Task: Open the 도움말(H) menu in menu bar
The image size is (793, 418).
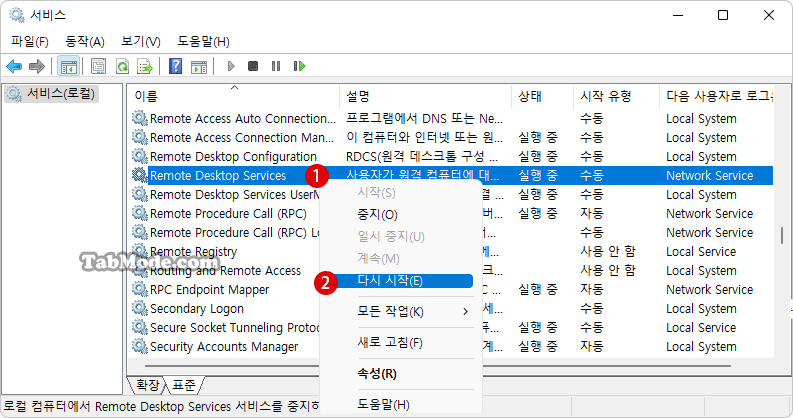Action: (x=203, y=41)
